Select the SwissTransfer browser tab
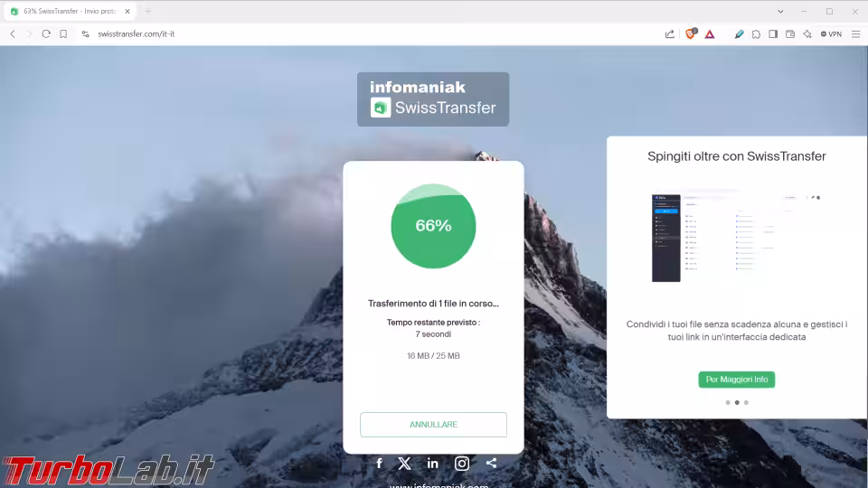The image size is (868, 488). click(x=70, y=11)
